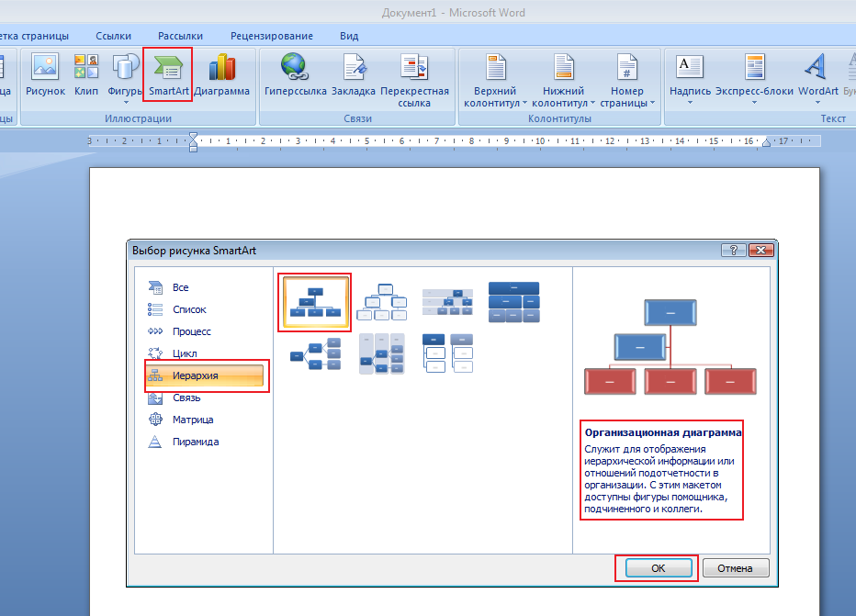This screenshot has width=856, height=616.
Task: Insert a Закладка bookmark
Action: pos(354,74)
